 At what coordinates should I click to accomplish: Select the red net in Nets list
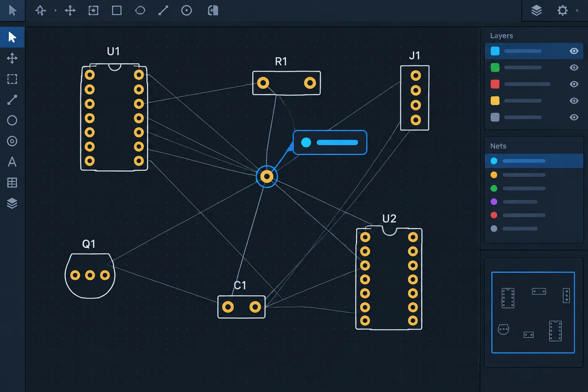point(534,215)
